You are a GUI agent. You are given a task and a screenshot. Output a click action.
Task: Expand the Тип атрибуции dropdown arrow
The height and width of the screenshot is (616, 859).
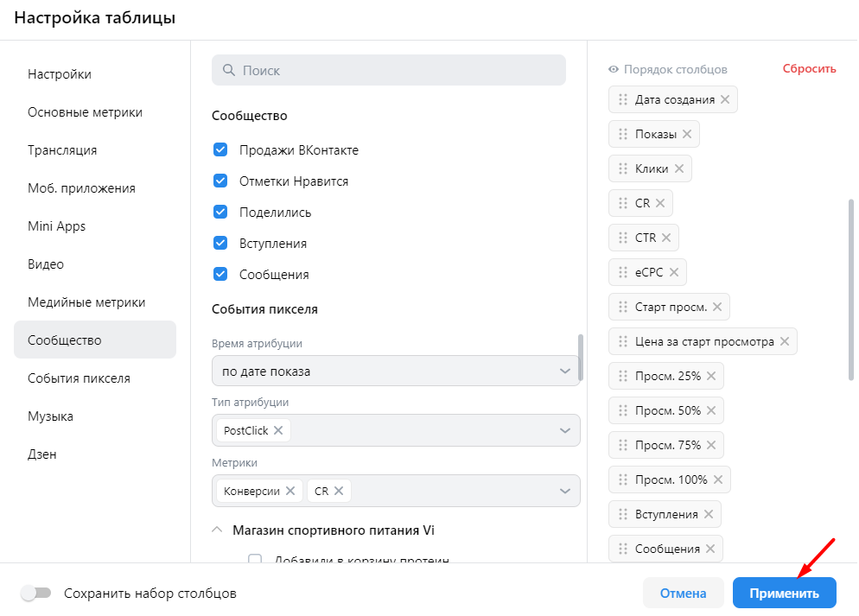pyautogui.click(x=565, y=430)
